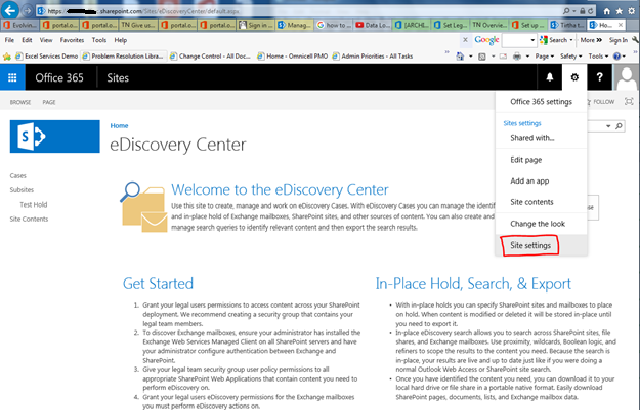Click the Read mail icon in command bar
640x410 pixels.
pos(503,56)
